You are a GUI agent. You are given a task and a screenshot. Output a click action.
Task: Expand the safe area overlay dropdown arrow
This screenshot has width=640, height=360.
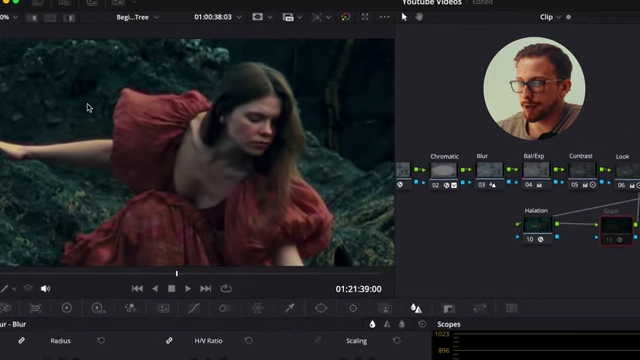(x=270, y=17)
